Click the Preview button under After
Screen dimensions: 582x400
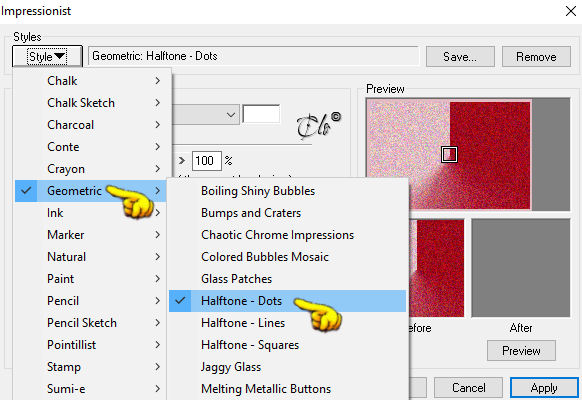tap(521, 351)
